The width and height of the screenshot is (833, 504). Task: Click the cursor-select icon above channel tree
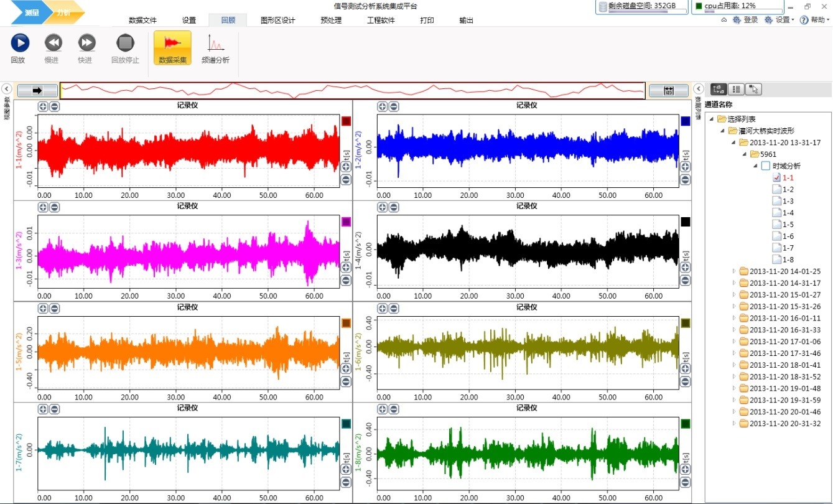tap(753, 90)
